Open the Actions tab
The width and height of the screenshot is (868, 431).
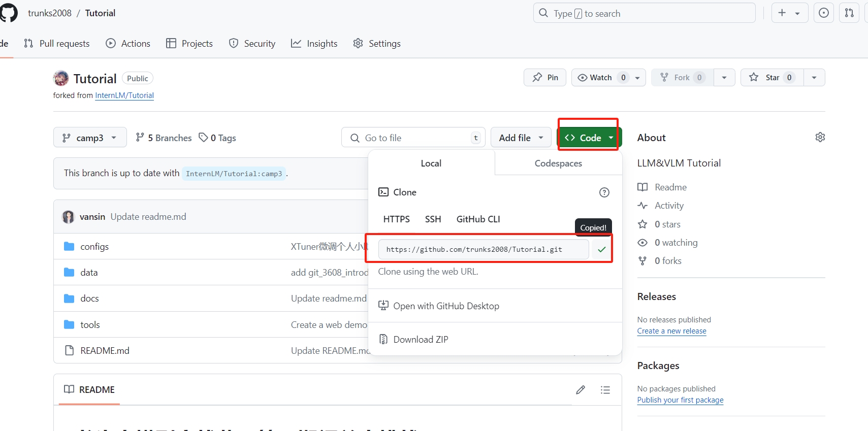128,44
